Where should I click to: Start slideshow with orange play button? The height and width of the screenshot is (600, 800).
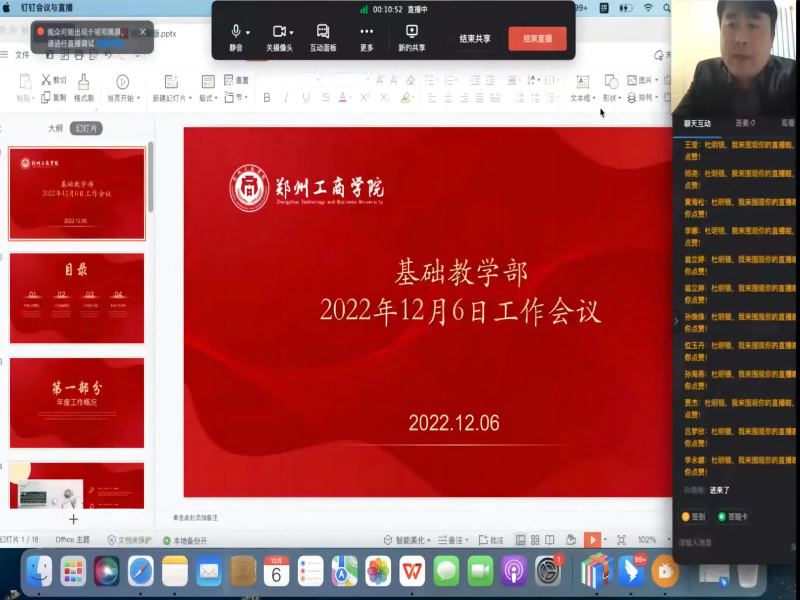tap(592, 540)
